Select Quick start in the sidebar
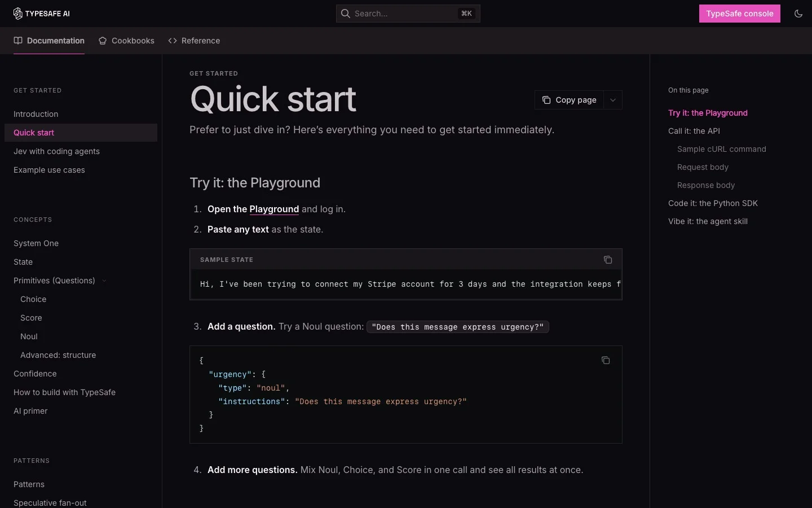812x508 pixels. (81, 133)
